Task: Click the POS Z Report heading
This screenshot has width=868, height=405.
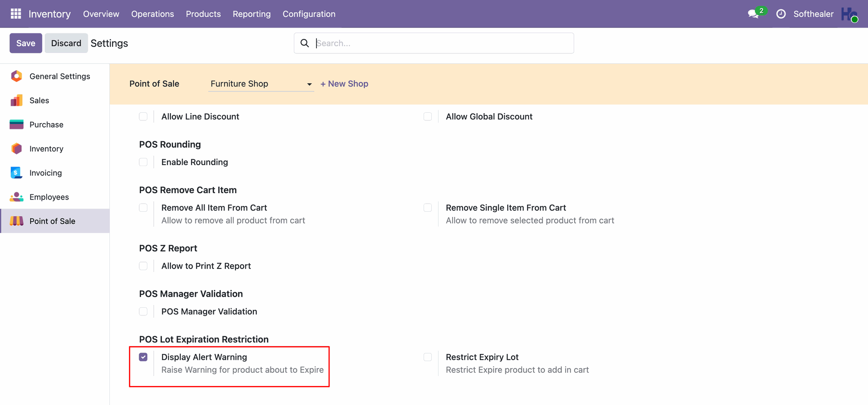Action: (x=168, y=248)
